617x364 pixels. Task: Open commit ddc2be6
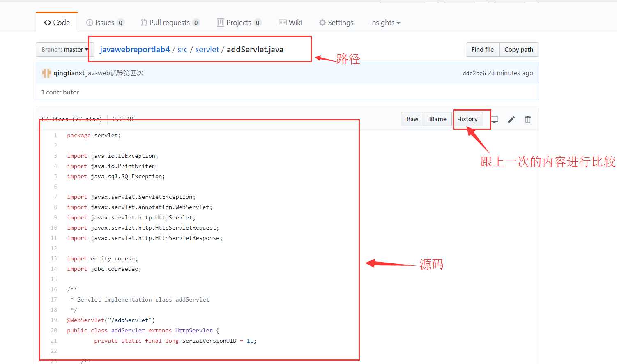click(474, 73)
